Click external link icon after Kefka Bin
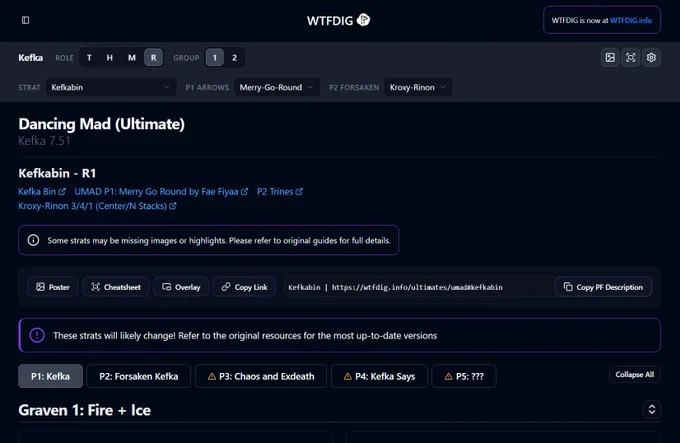680x443 pixels. click(x=62, y=192)
